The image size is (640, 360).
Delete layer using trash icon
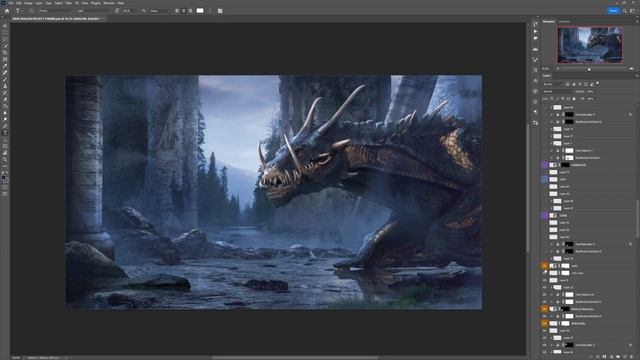(x=631, y=356)
